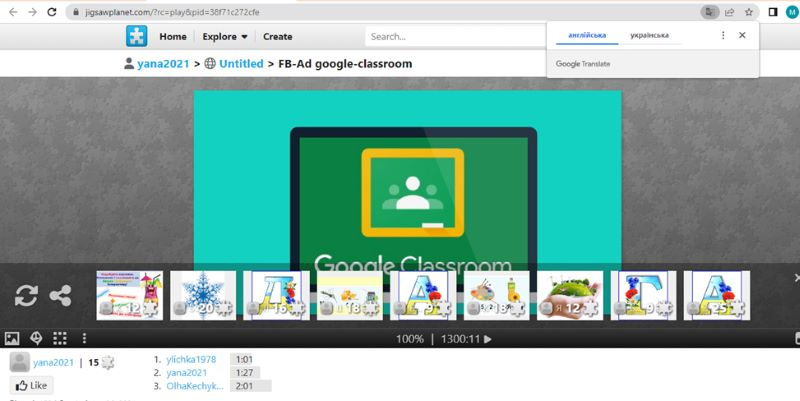This screenshot has height=401, width=800.
Task: Open the Google Translate icon in the address bar
Action: [x=710, y=12]
